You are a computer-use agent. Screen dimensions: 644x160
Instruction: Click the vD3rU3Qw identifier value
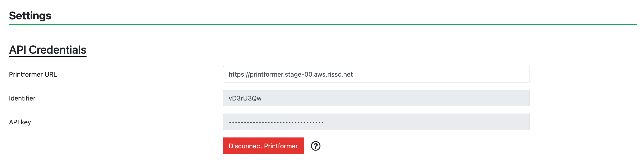click(245, 98)
